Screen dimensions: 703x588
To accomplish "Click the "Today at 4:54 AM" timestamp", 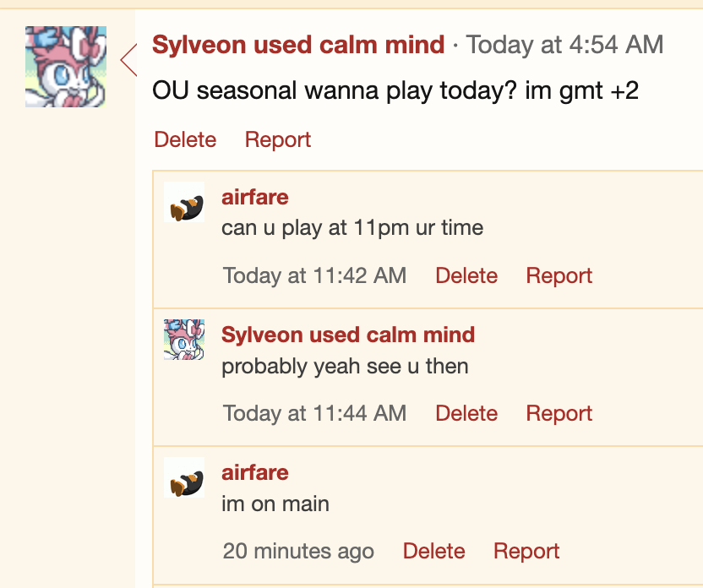I will [x=564, y=45].
